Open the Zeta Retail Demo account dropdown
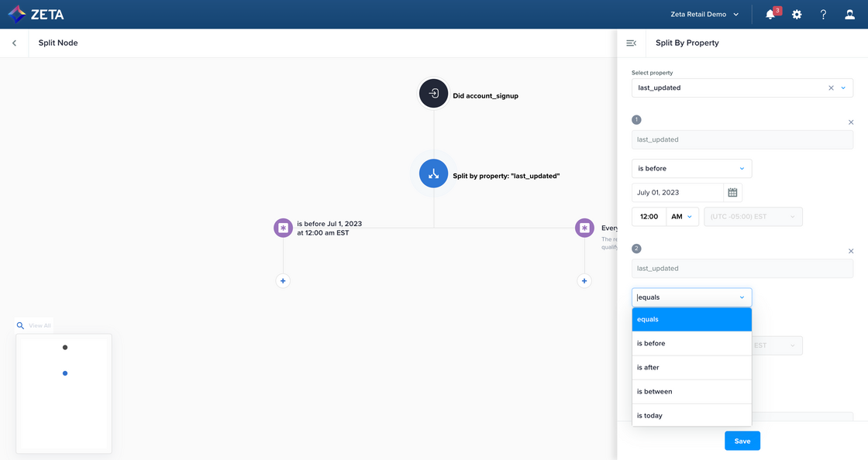Viewport: 868px width, 460px height. pyautogui.click(x=704, y=15)
